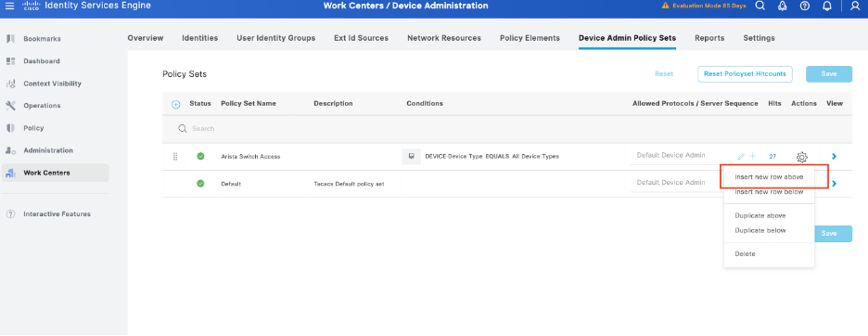Open the search magnifier in header
Image resolution: width=868 pixels, height=336 pixels.
coord(760,6)
